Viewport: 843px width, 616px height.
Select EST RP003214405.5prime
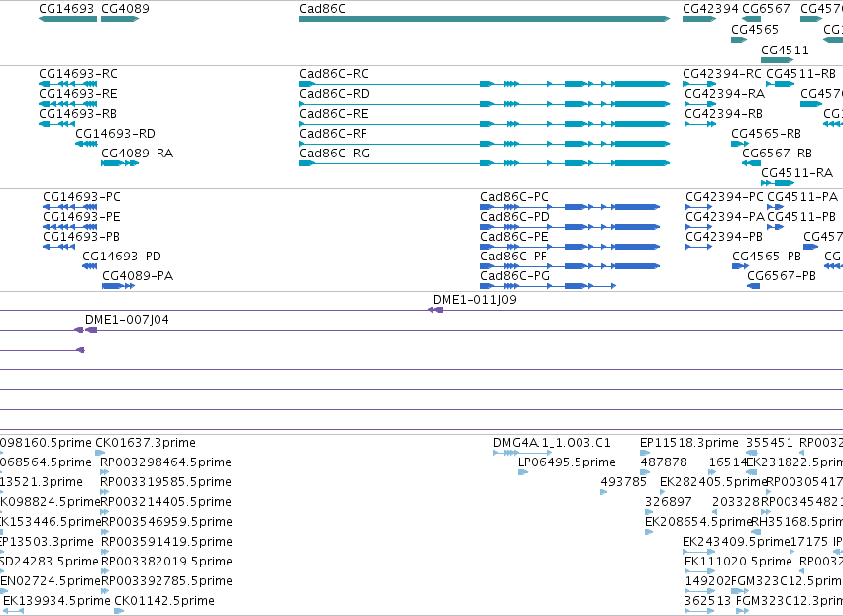coord(105,512)
